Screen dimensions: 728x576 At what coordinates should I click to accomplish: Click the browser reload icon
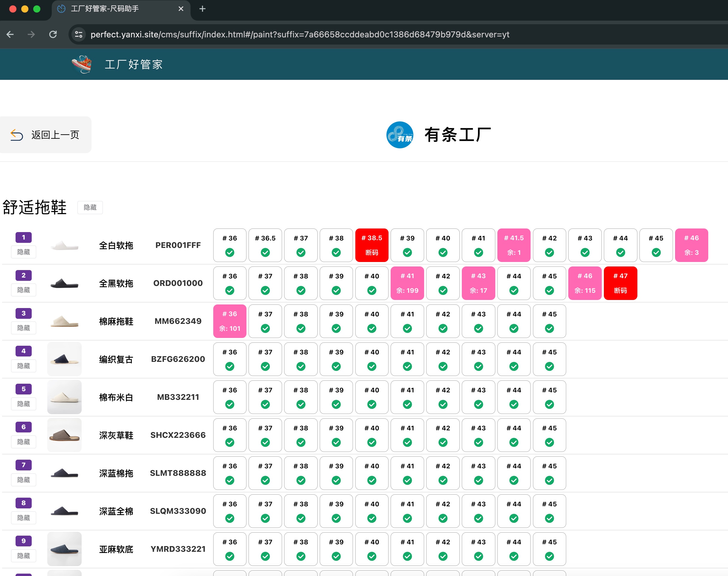(x=53, y=34)
